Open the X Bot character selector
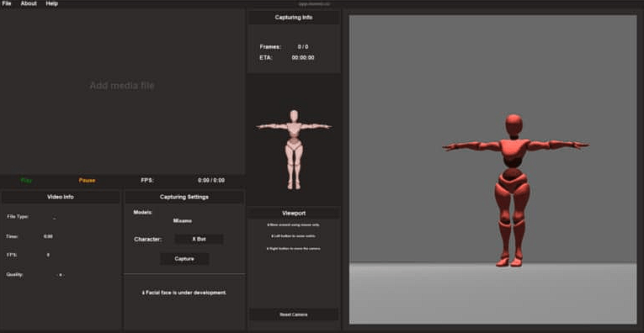Image resolution: width=644 pixels, height=333 pixels. point(199,239)
